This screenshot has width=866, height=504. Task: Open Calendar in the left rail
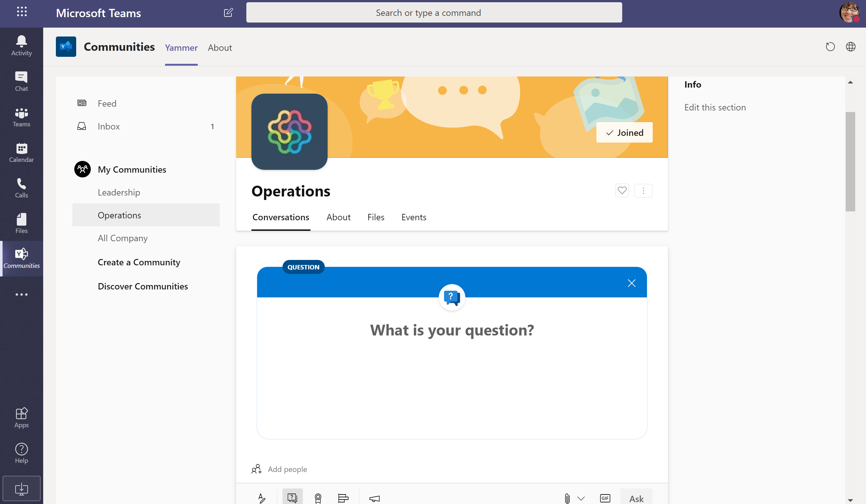pos(21,152)
